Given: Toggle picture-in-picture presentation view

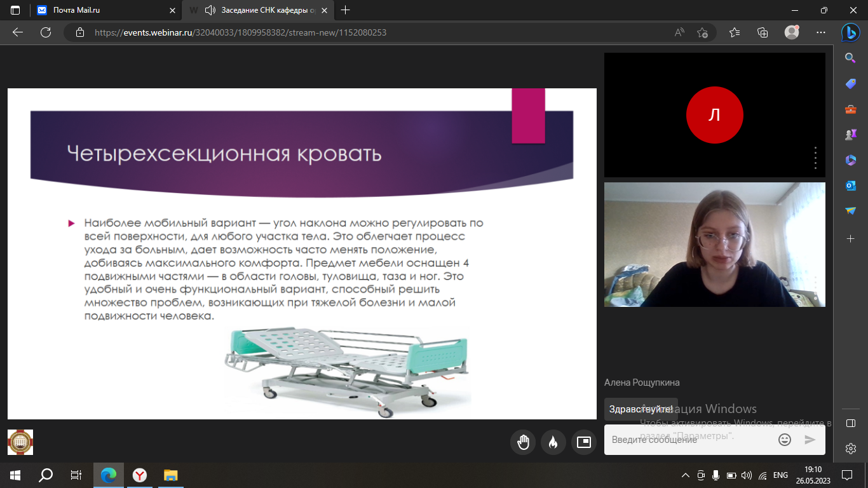Looking at the screenshot, I should coord(583,442).
